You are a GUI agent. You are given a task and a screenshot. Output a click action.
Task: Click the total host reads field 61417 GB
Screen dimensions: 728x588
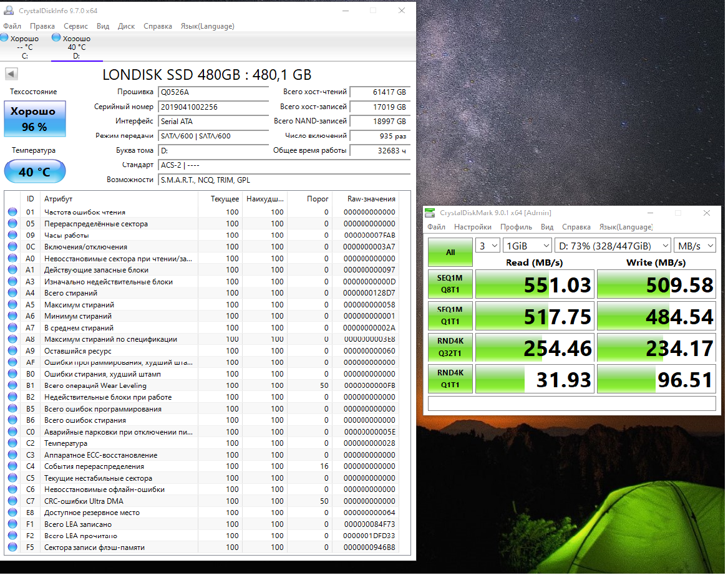(x=380, y=92)
